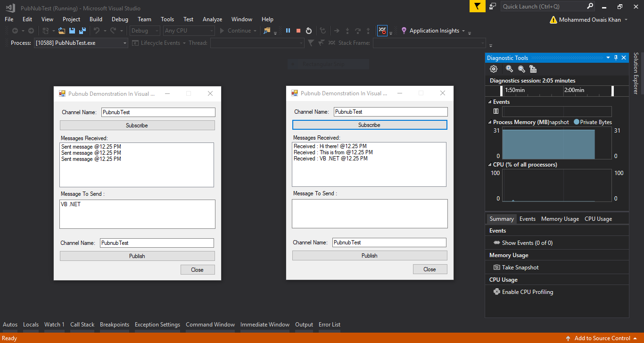Click Add to Source Control in status bar
Screen dimensions: 644x343
click(x=602, y=338)
